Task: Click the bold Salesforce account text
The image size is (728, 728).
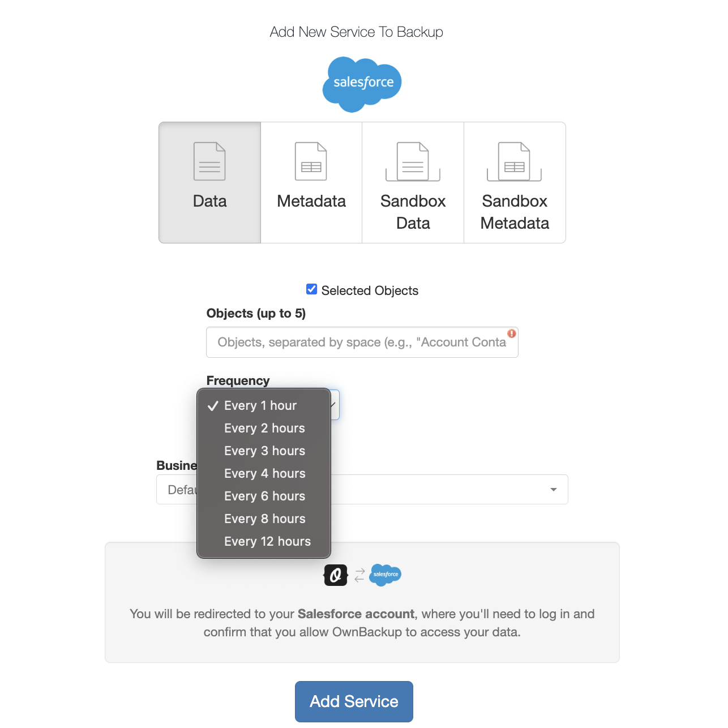Action: coord(356,614)
